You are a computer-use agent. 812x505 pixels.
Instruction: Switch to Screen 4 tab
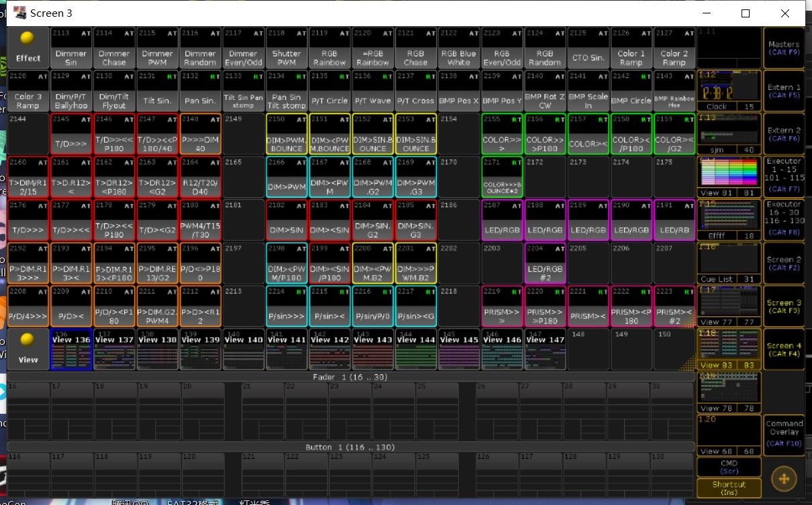click(784, 349)
